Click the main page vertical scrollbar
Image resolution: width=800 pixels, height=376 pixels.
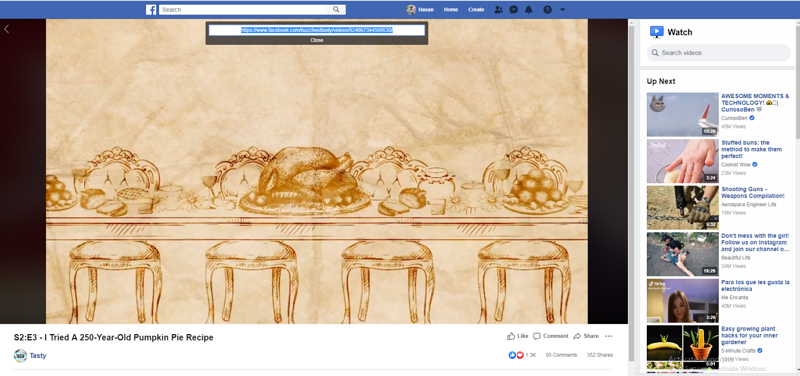632,194
